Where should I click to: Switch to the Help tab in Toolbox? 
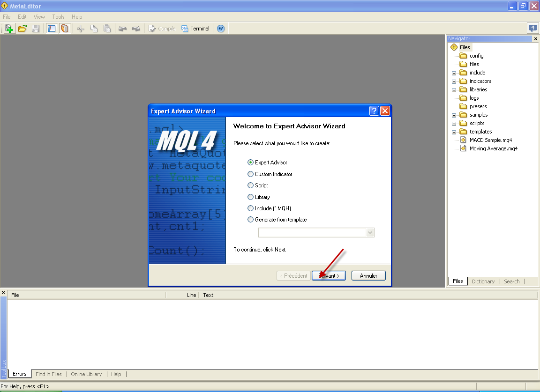(116, 374)
